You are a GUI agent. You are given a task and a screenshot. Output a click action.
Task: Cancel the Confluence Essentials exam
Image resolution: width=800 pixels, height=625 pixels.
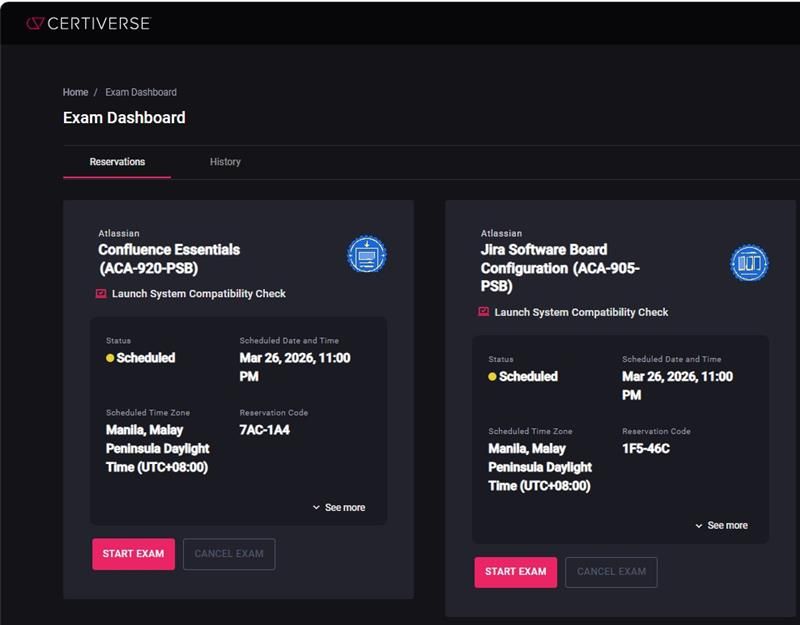click(229, 554)
